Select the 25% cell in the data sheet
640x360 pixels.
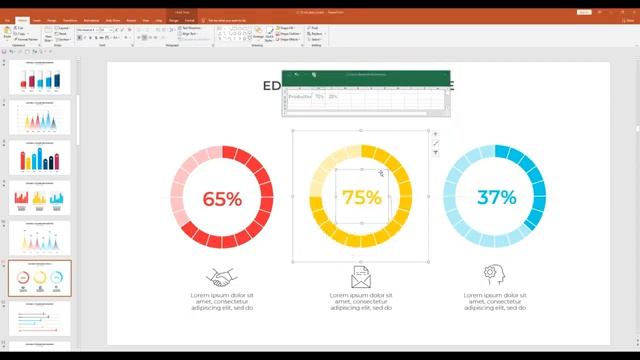pyautogui.click(x=333, y=97)
